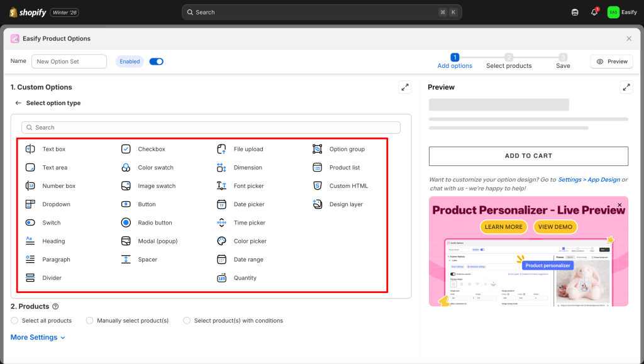The image size is (644, 364).
Task: Select the Text box option type icon
Action: [30, 149]
